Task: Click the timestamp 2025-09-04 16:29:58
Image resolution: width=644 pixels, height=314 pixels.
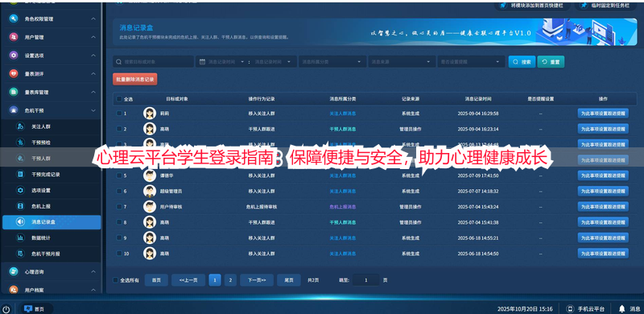Action: tap(478, 113)
